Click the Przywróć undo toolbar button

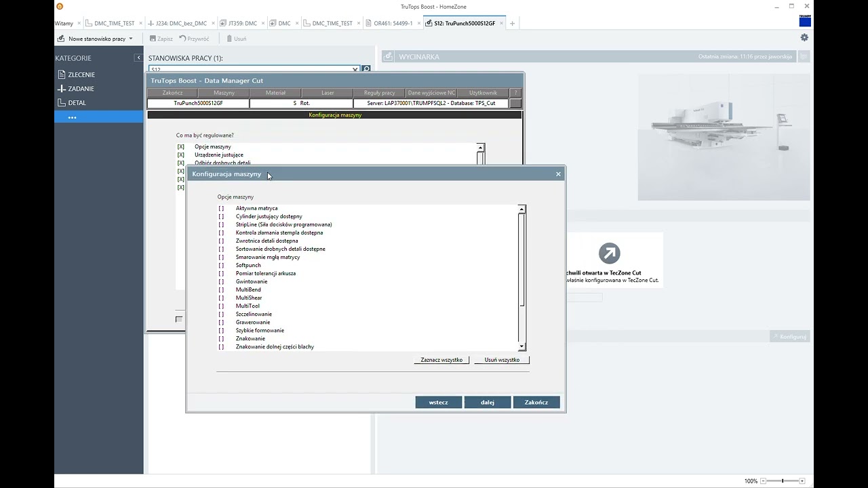point(194,39)
